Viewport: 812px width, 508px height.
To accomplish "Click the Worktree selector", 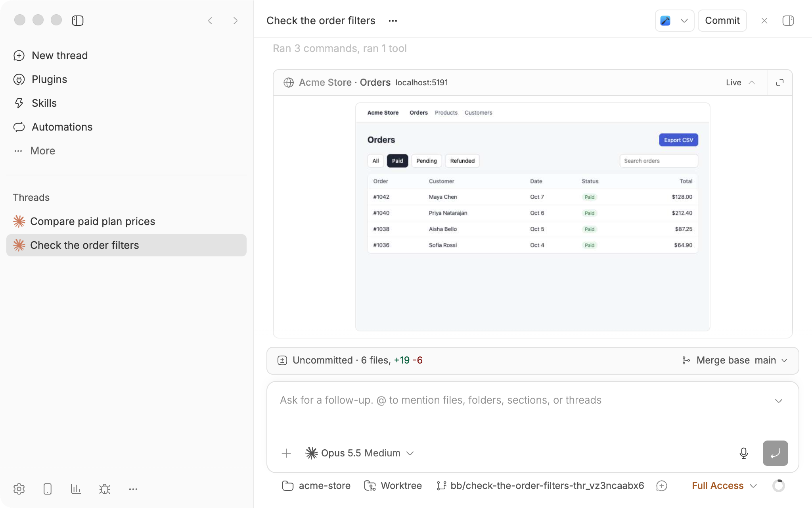I will pos(393,486).
